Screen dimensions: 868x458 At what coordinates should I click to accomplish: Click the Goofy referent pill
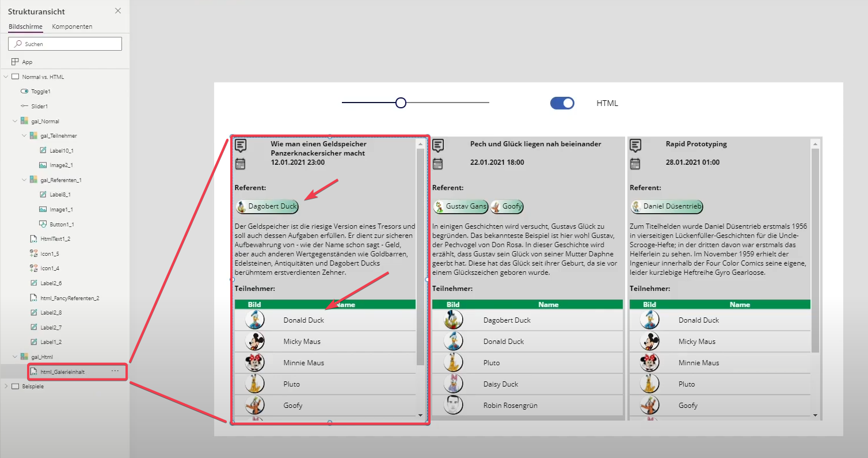pyautogui.click(x=507, y=206)
